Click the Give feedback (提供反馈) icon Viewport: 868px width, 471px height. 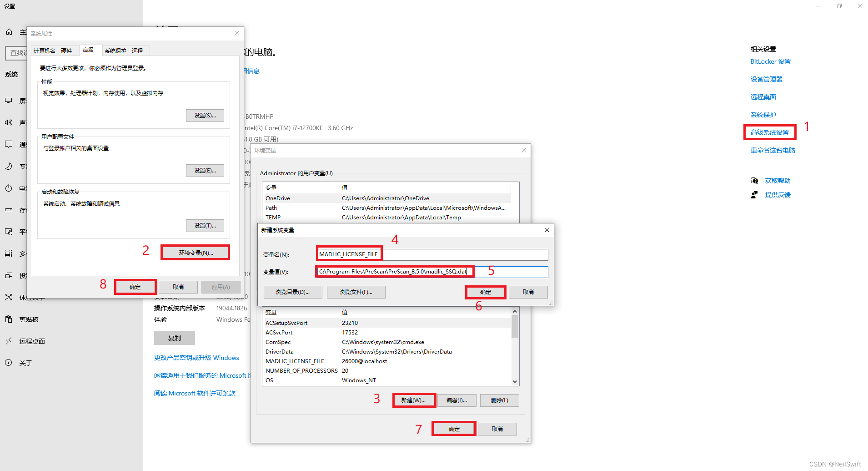point(754,195)
